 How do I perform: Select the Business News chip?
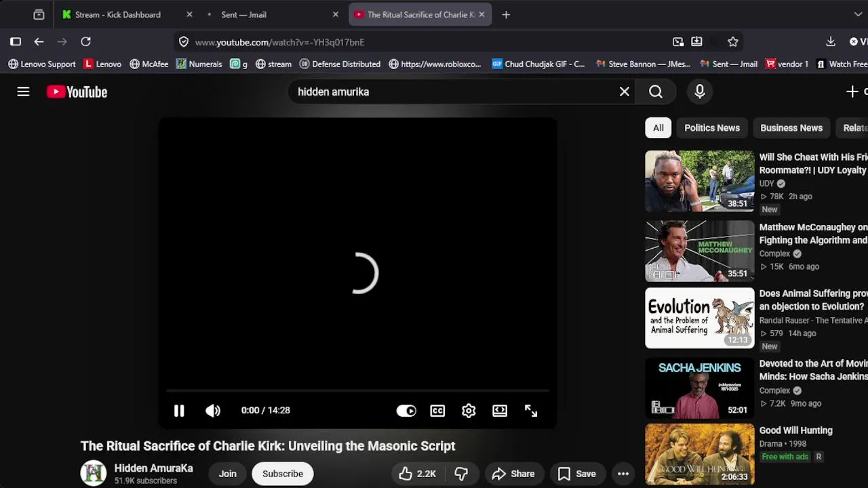click(791, 128)
